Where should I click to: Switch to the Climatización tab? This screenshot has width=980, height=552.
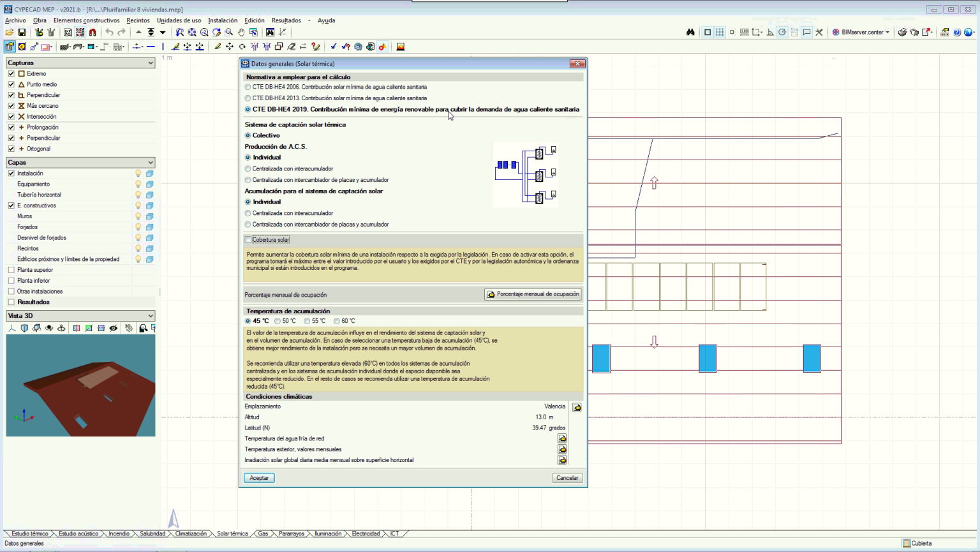pos(191,533)
